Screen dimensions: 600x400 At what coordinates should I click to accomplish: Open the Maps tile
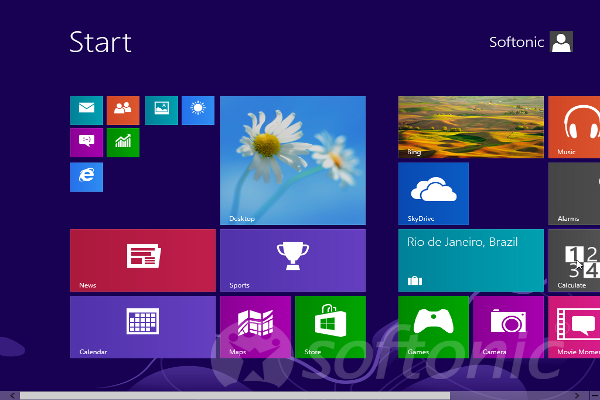(x=255, y=327)
